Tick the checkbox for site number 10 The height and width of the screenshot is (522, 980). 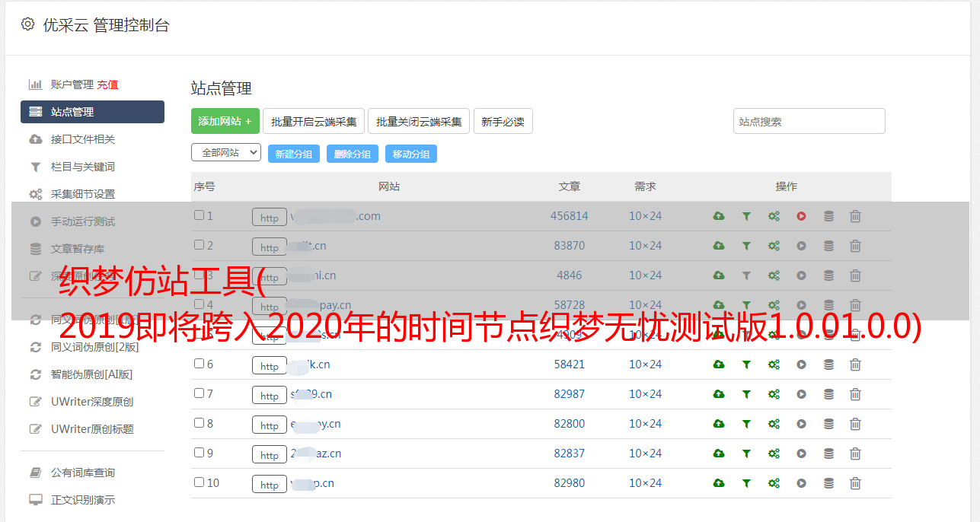click(199, 482)
